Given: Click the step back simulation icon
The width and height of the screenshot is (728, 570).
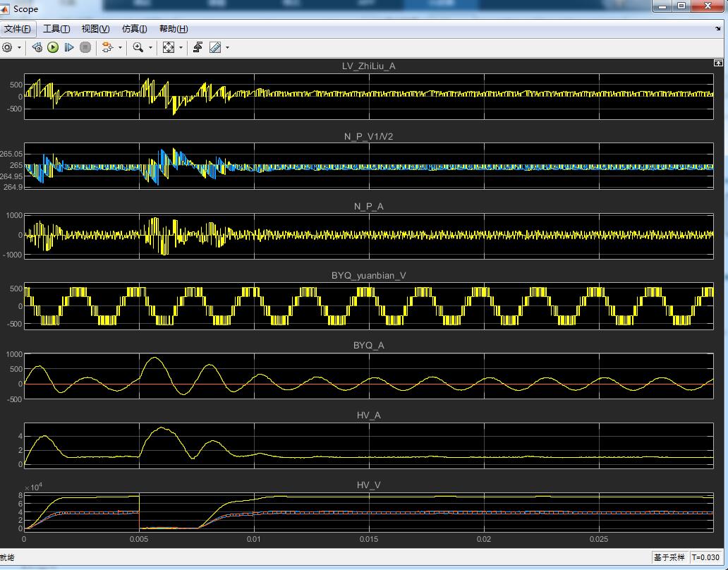Looking at the screenshot, I should tap(37, 47).
